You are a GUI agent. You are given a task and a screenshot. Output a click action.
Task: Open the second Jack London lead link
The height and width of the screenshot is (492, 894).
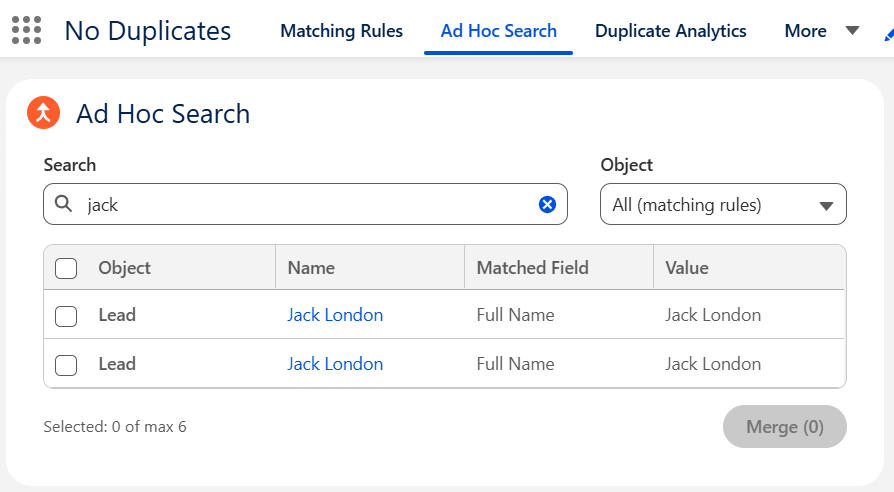335,364
